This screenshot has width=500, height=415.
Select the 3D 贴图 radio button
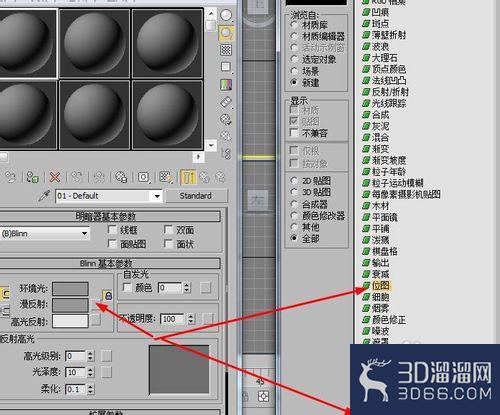pos(294,192)
